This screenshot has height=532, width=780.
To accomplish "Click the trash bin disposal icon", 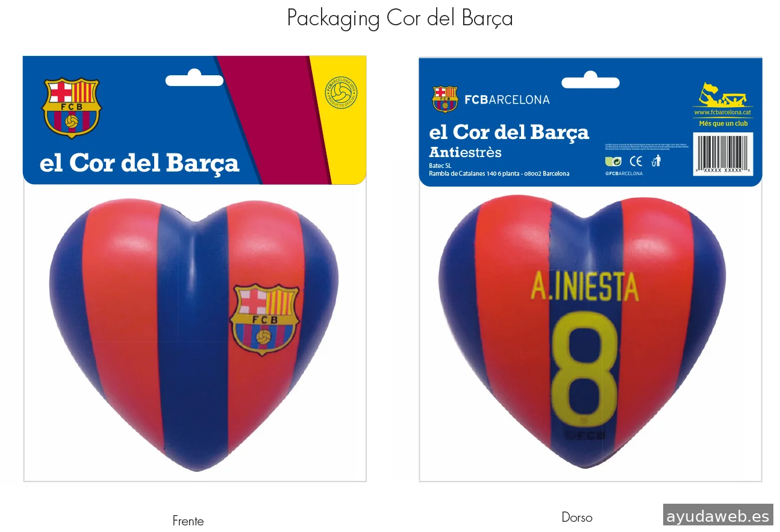I will click(657, 161).
